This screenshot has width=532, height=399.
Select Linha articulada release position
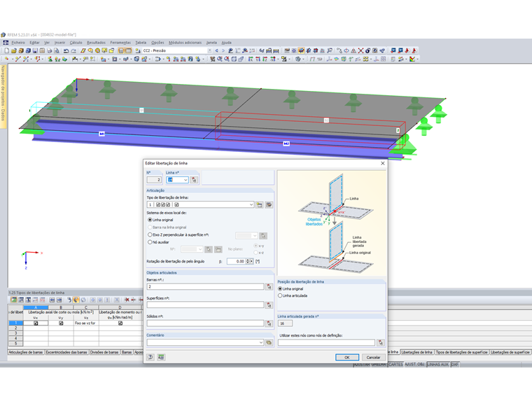pyautogui.click(x=280, y=296)
